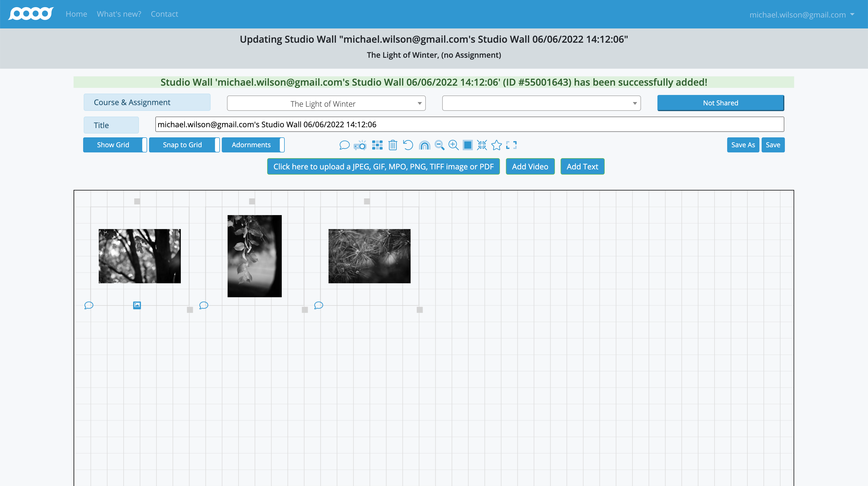The height and width of the screenshot is (486, 868).
Task: Toggle the Snap to Grid switch
Action: click(x=184, y=145)
